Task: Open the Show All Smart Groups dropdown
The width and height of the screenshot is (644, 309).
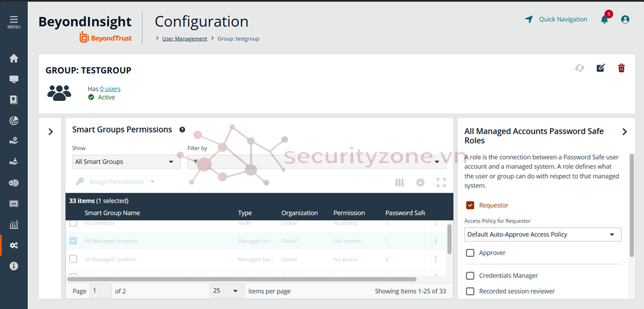Action: click(x=125, y=162)
